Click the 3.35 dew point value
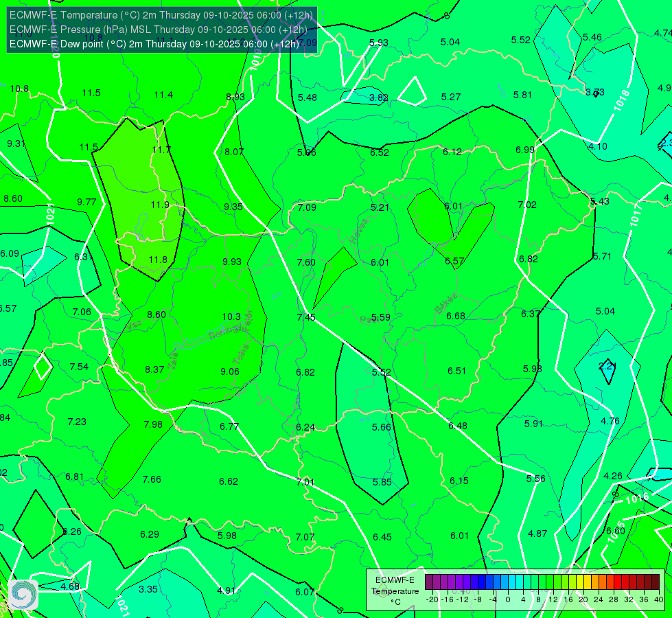Viewport: 672px width, 618px height. [148, 589]
